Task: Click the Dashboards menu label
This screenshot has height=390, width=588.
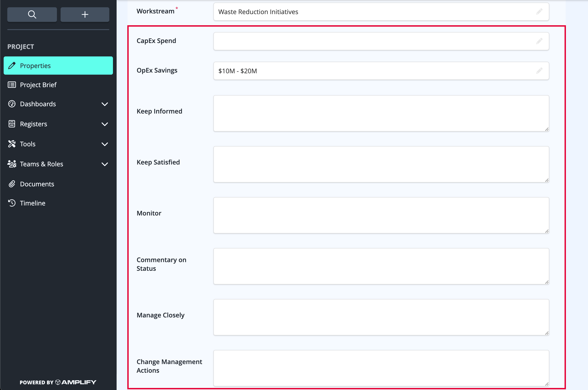Action: pyautogui.click(x=38, y=104)
